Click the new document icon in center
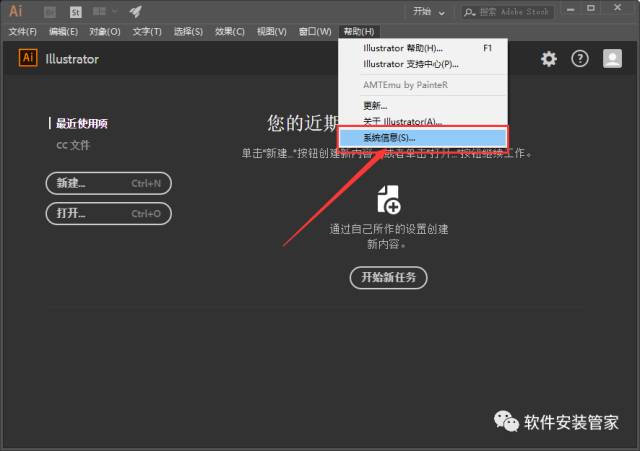 pos(389,199)
